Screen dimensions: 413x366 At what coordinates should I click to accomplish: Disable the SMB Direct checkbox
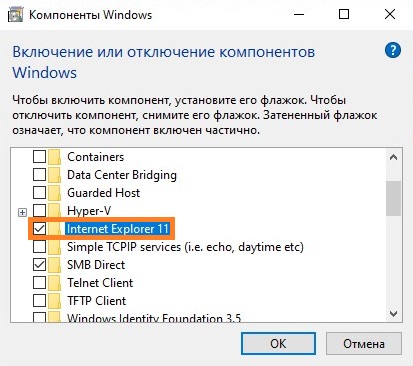tap(39, 265)
